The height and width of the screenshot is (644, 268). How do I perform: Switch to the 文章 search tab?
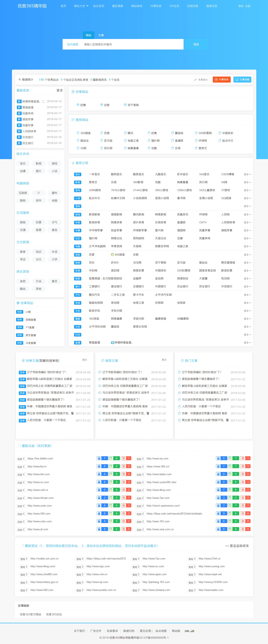pos(101,35)
